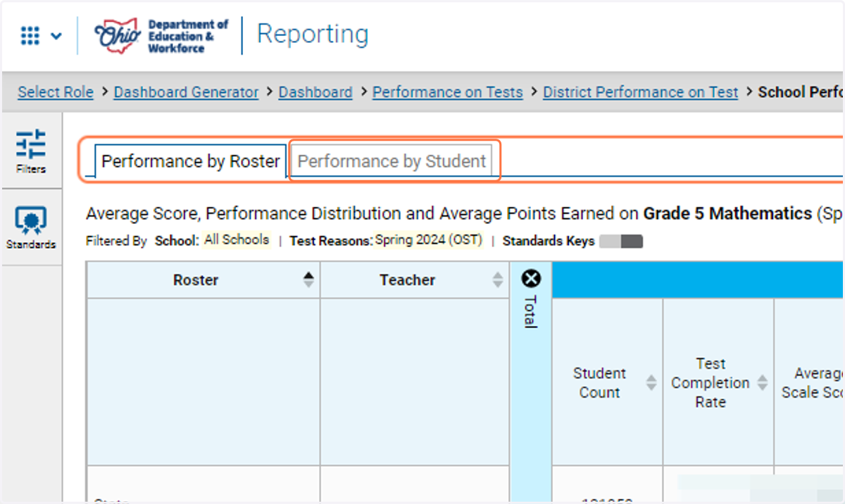Sort by Student Count column arrows
The width and height of the screenshot is (845, 504).
[x=651, y=383]
